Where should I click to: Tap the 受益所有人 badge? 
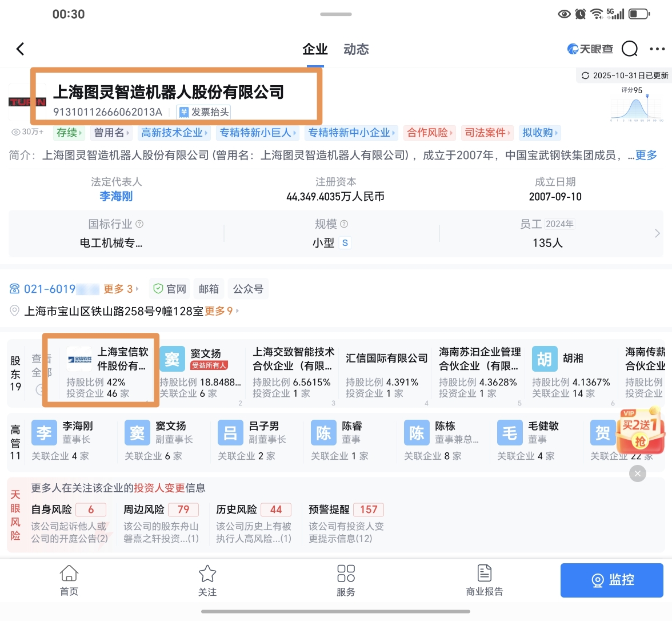click(x=209, y=365)
